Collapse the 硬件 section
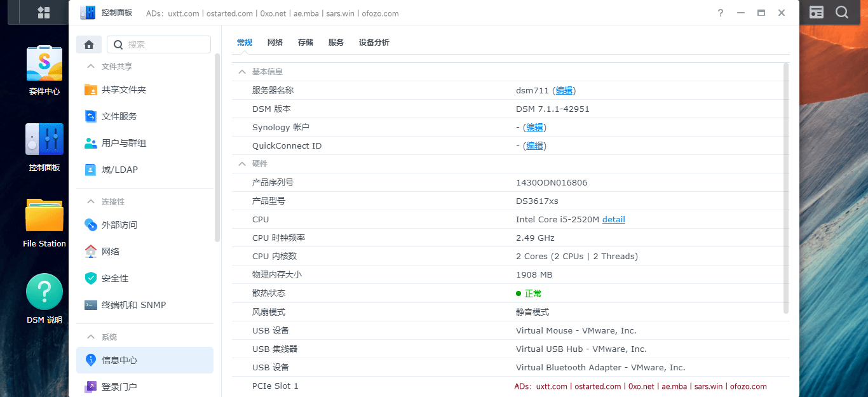868x397 pixels. click(x=241, y=164)
